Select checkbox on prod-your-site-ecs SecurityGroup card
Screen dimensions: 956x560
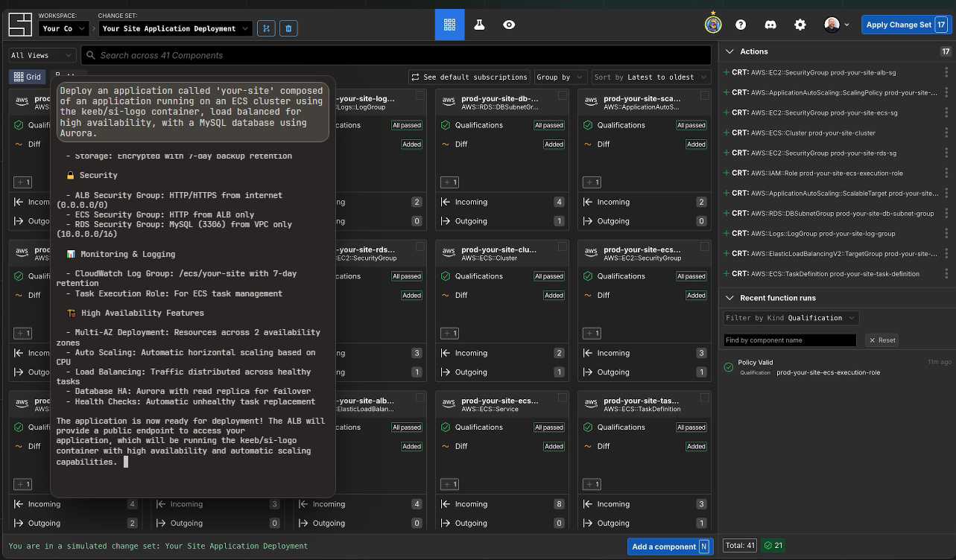705,247
